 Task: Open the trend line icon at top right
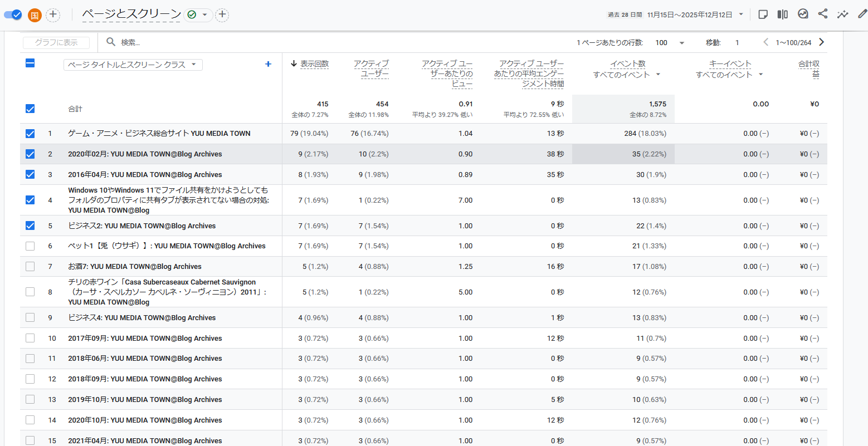tap(842, 14)
